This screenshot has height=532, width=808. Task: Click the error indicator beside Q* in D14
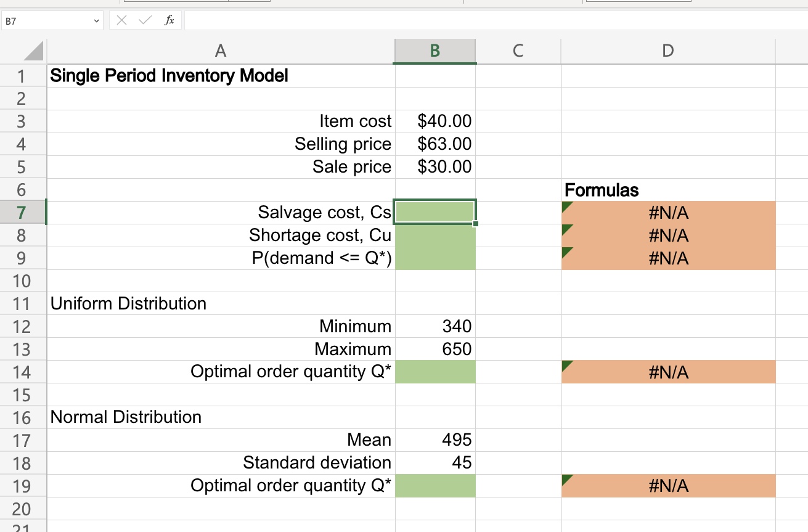(x=566, y=365)
